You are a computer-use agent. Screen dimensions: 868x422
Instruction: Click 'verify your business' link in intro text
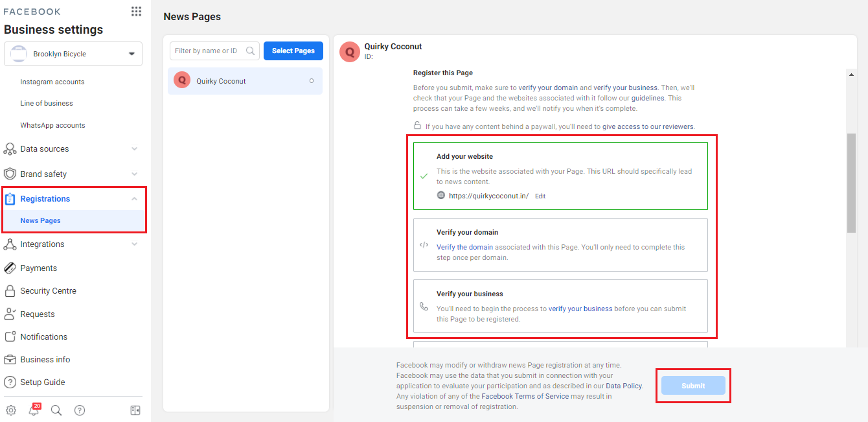(x=626, y=88)
